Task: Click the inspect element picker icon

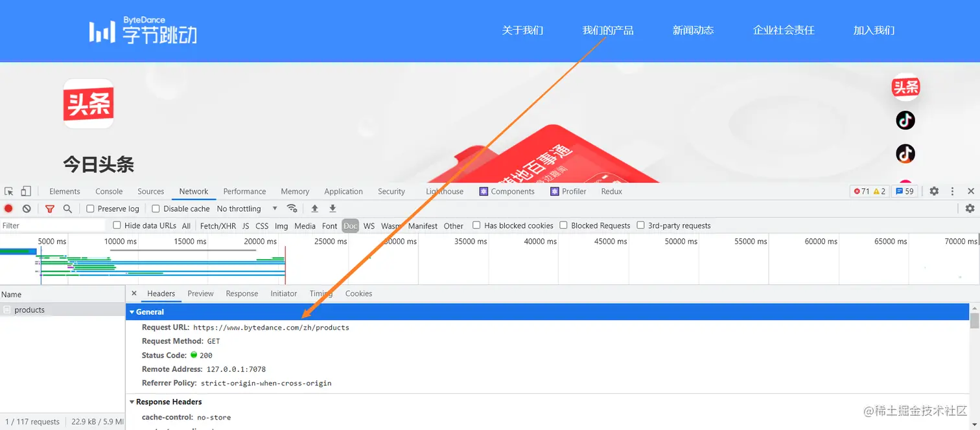Action: (9, 191)
